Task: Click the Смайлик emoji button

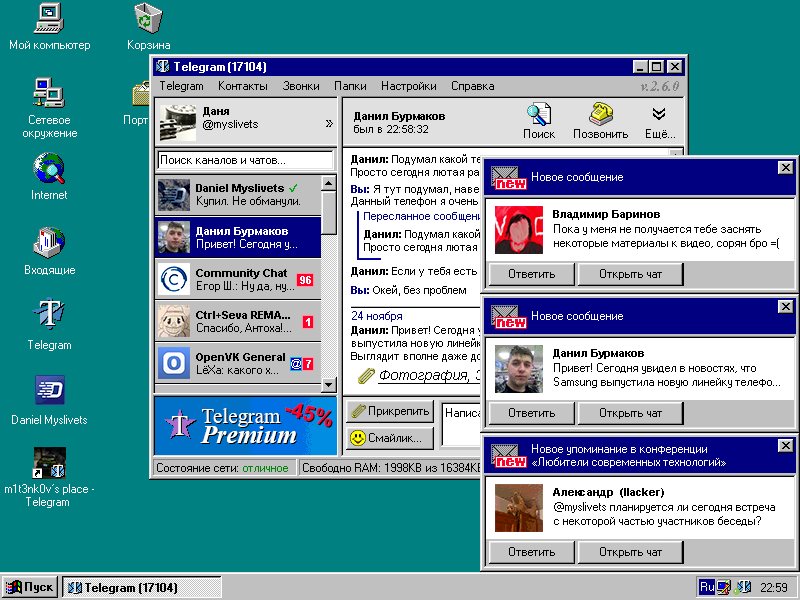Action: pos(390,438)
